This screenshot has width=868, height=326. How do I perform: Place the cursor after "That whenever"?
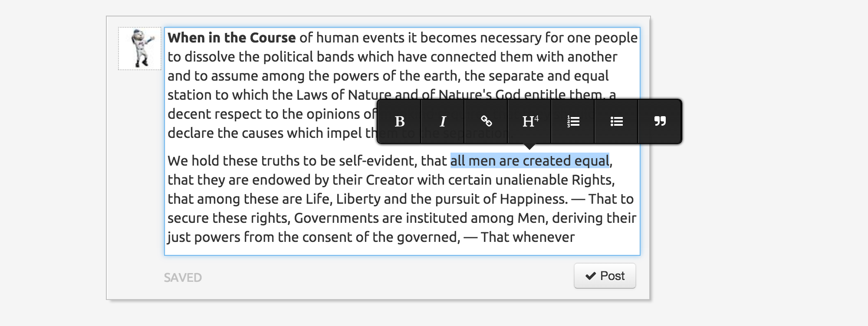(x=575, y=237)
